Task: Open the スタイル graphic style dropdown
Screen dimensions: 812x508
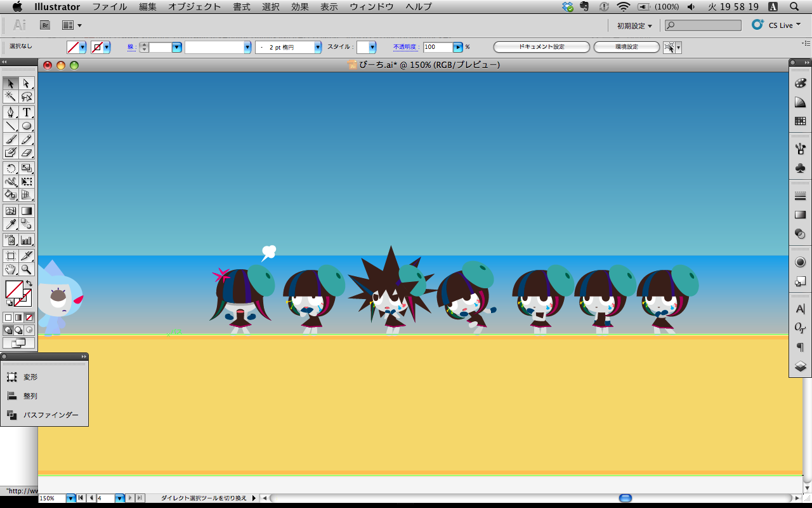Action: tap(372, 47)
